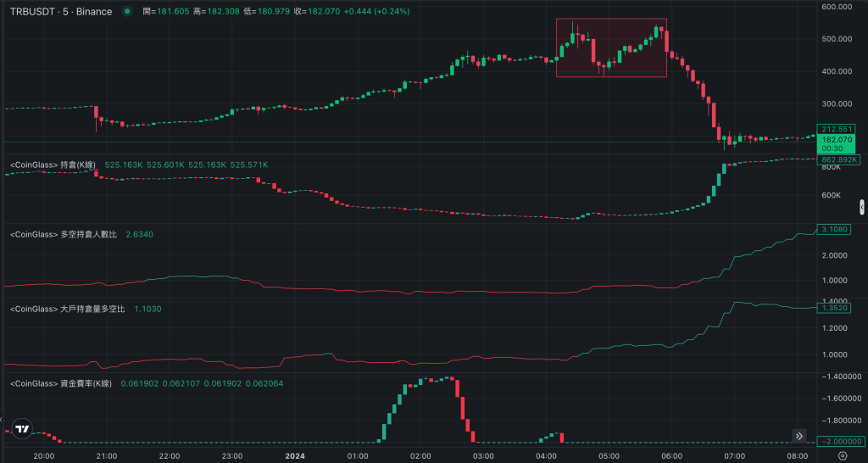
Task: Open chart settings hexagon gear icon
Action: point(842,455)
